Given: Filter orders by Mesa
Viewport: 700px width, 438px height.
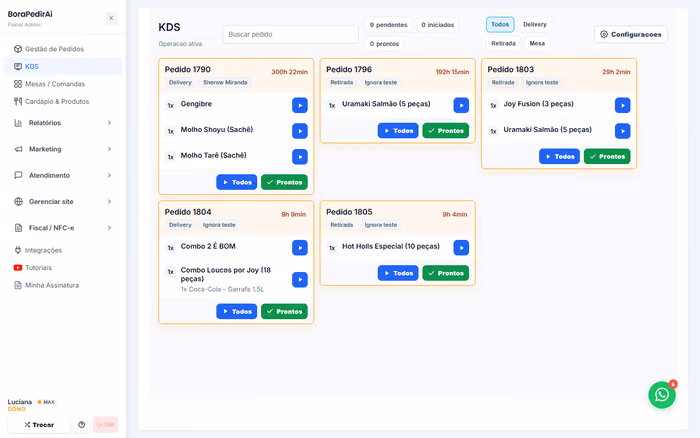Looking at the screenshot, I should pyautogui.click(x=537, y=43).
